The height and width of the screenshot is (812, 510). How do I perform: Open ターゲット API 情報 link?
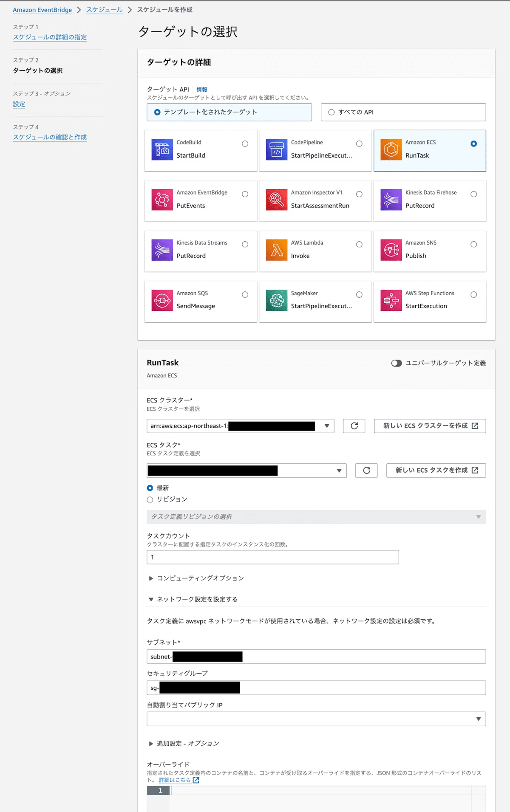coord(202,90)
